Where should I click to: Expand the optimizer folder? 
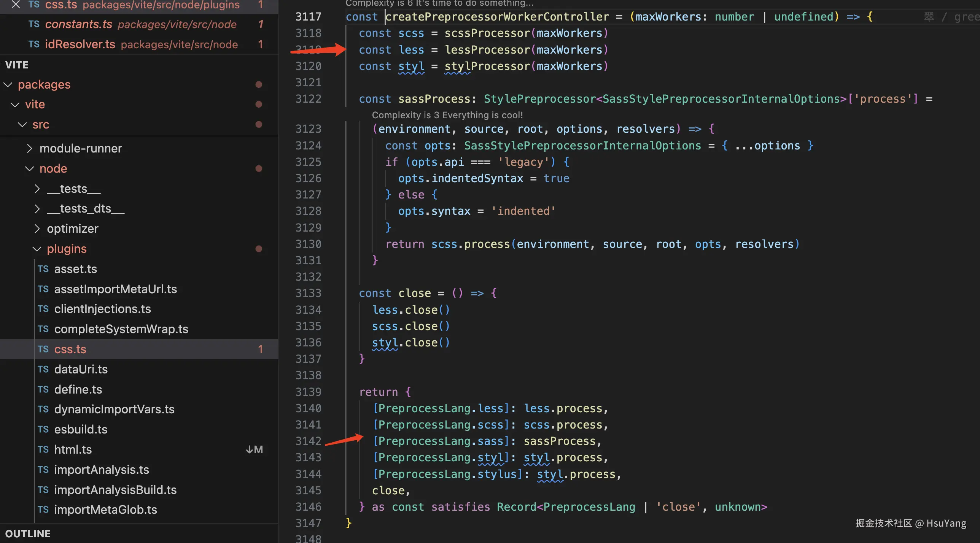pyautogui.click(x=37, y=229)
